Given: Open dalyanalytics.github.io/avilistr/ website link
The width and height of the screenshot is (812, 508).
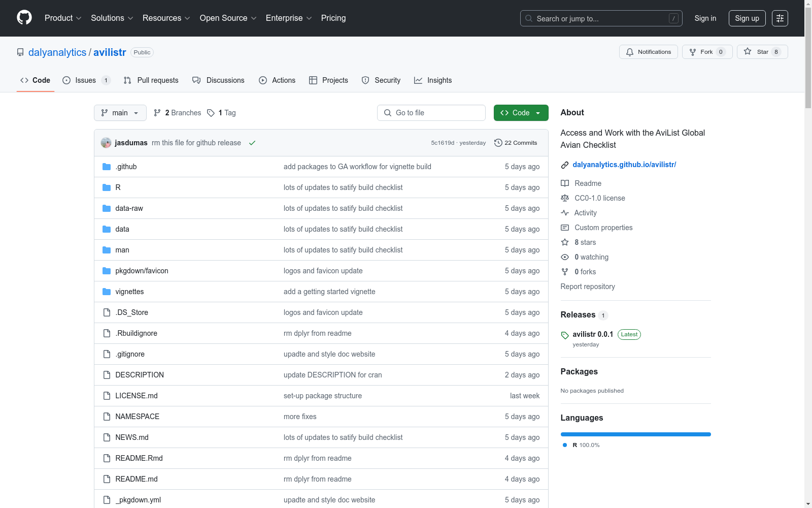Looking at the screenshot, I should point(624,165).
